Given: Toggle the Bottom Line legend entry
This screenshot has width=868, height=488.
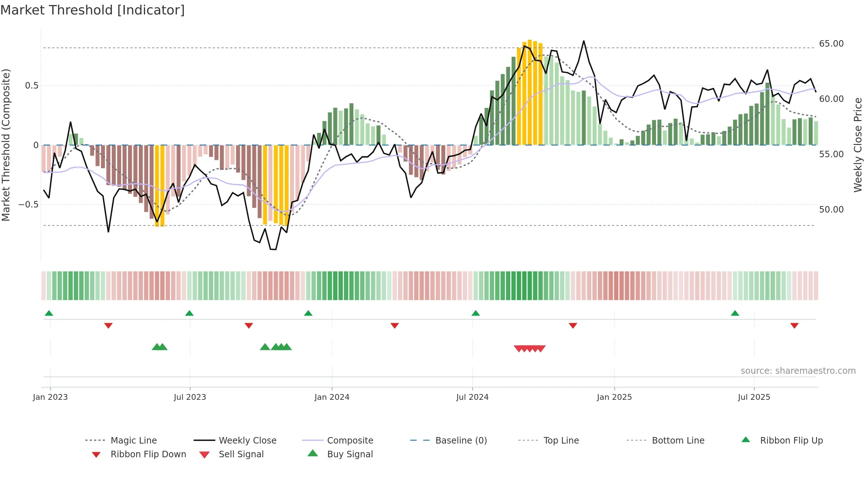Looking at the screenshot, I should [665, 440].
